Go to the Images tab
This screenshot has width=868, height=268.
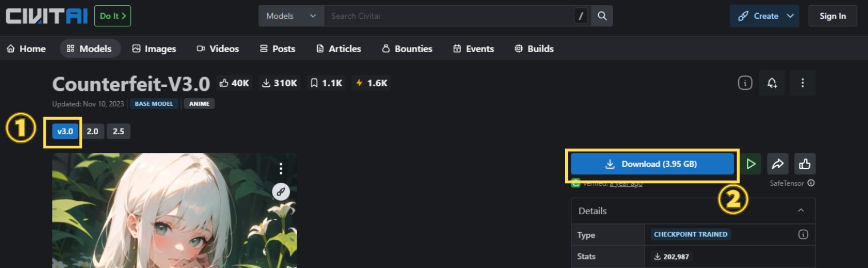point(154,49)
